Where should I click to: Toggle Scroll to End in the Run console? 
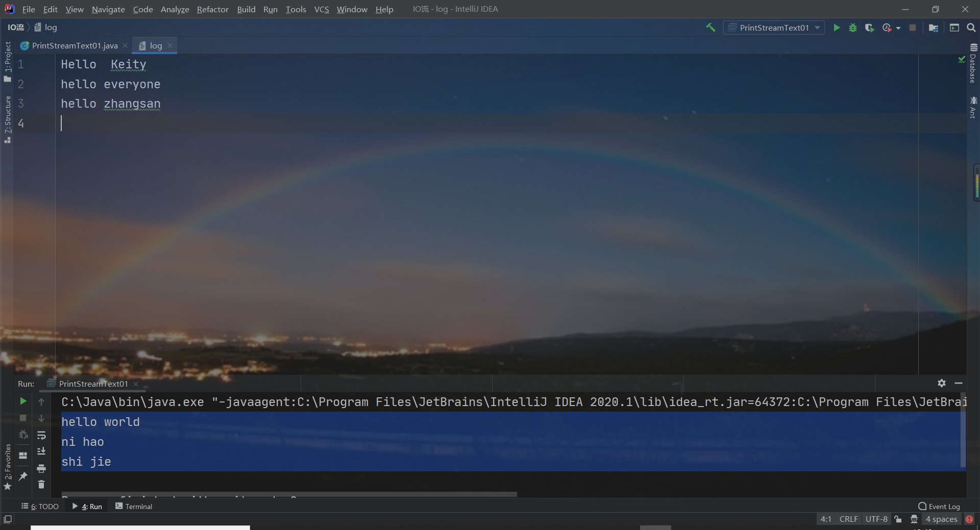[41, 451]
